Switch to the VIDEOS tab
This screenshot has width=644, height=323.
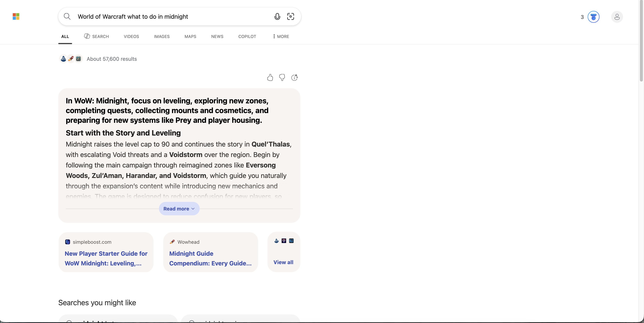pos(131,36)
